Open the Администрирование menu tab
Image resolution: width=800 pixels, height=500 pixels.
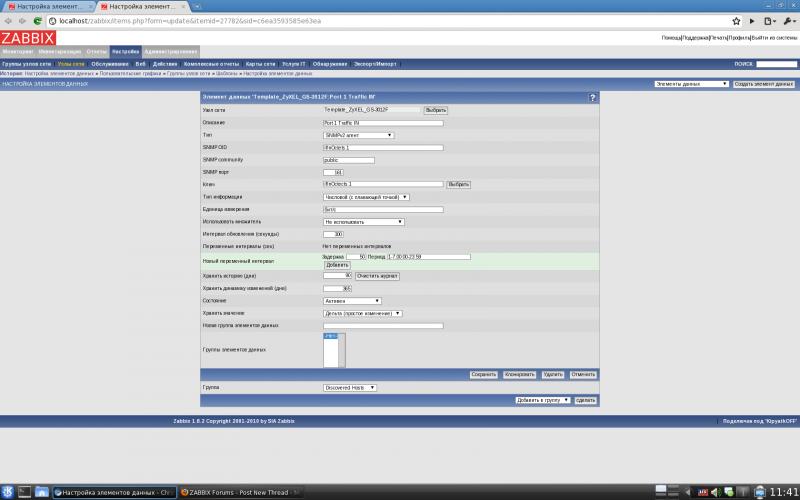coord(170,51)
